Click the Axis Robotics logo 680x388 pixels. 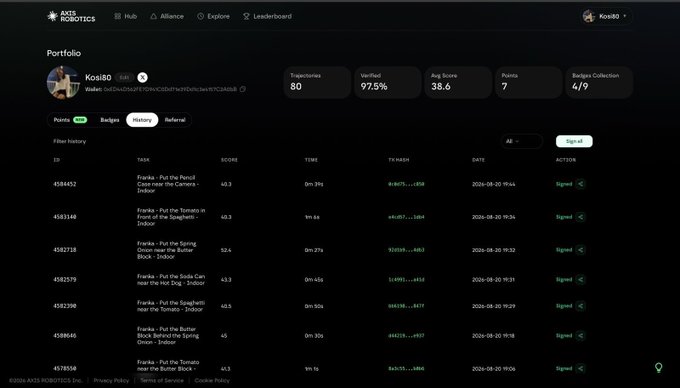click(x=71, y=16)
